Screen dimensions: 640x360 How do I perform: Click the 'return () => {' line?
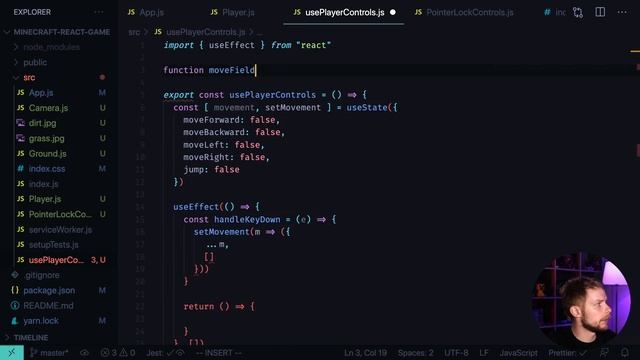219,307
